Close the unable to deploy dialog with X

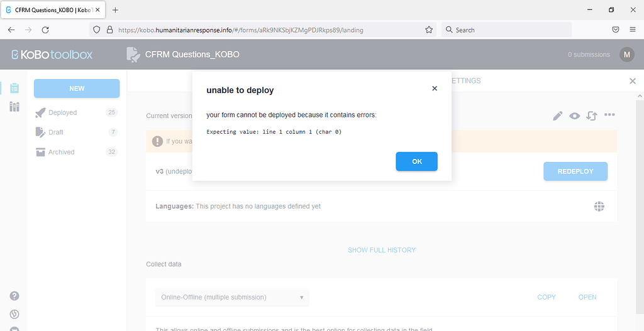[435, 89]
